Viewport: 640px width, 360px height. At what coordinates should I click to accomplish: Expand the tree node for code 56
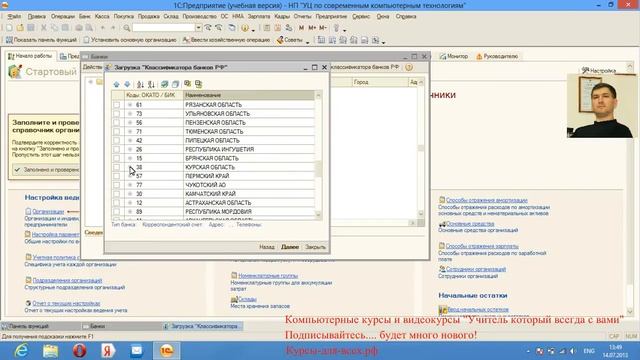coord(130,123)
